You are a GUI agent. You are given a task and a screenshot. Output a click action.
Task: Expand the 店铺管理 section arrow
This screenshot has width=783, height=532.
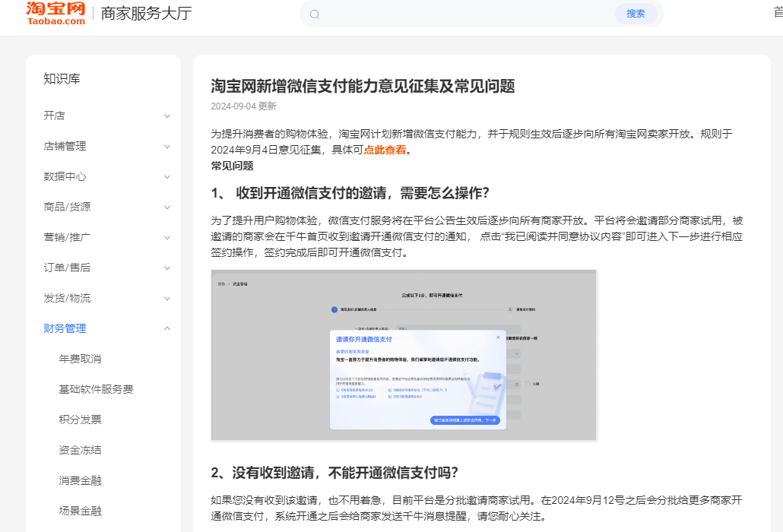tap(167, 146)
